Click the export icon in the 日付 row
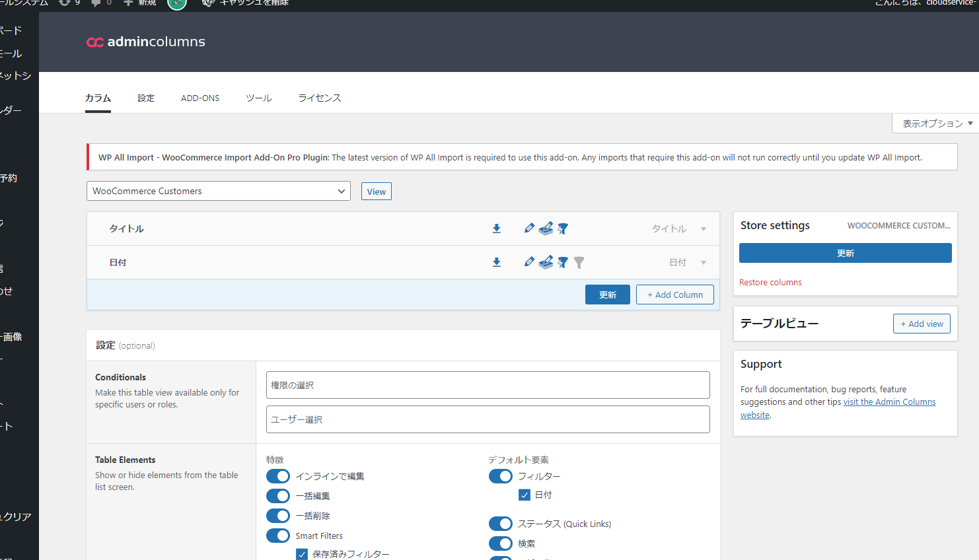 pyautogui.click(x=497, y=262)
